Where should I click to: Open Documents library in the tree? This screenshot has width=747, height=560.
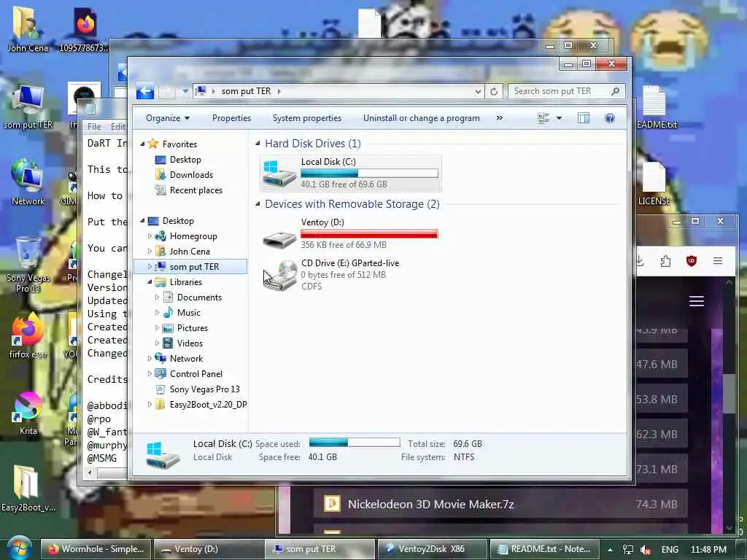[199, 297]
